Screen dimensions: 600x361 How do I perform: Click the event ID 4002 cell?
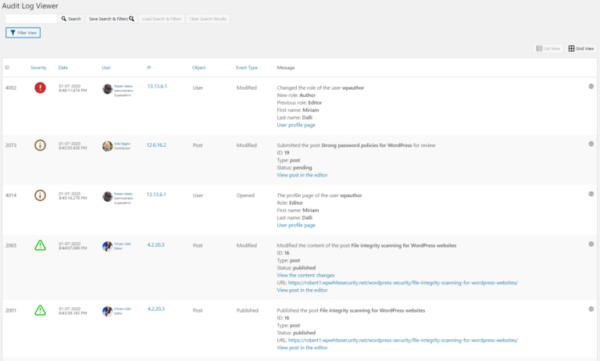click(11, 88)
